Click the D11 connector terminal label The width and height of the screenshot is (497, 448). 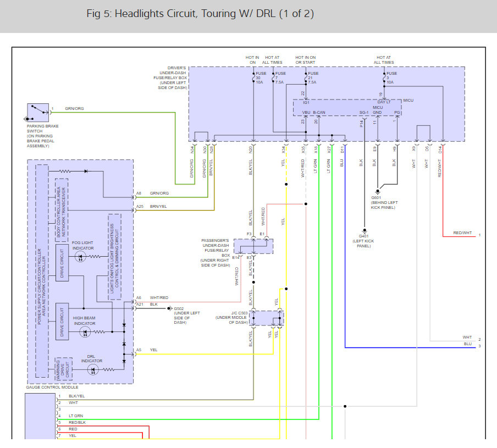(x=342, y=150)
